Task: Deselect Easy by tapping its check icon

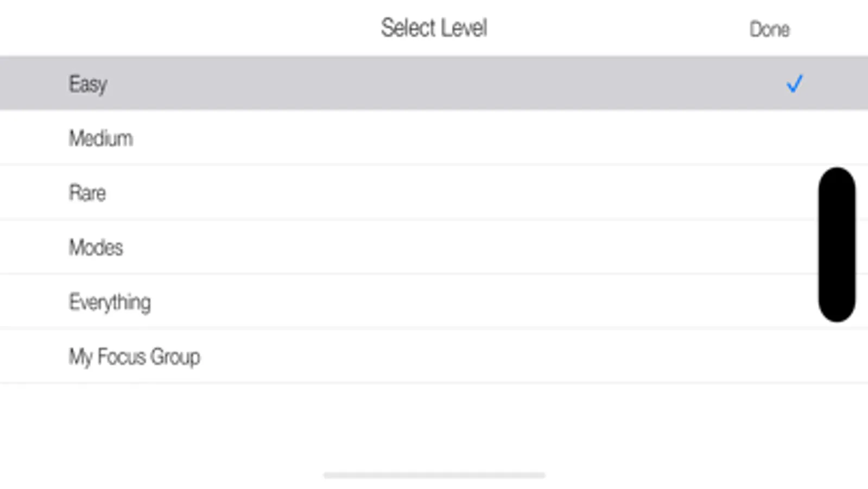Action: [795, 83]
